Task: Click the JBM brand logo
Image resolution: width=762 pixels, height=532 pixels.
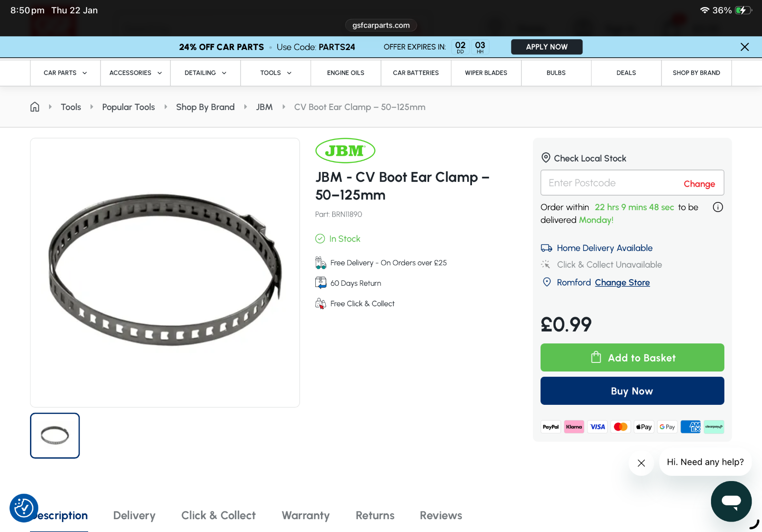Action: pyautogui.click(x=345, y=151)
